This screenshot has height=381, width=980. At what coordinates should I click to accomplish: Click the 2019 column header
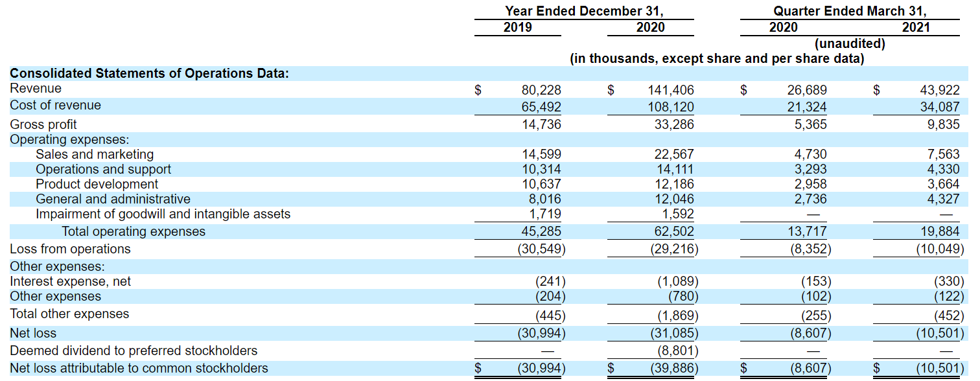point(517,27)
